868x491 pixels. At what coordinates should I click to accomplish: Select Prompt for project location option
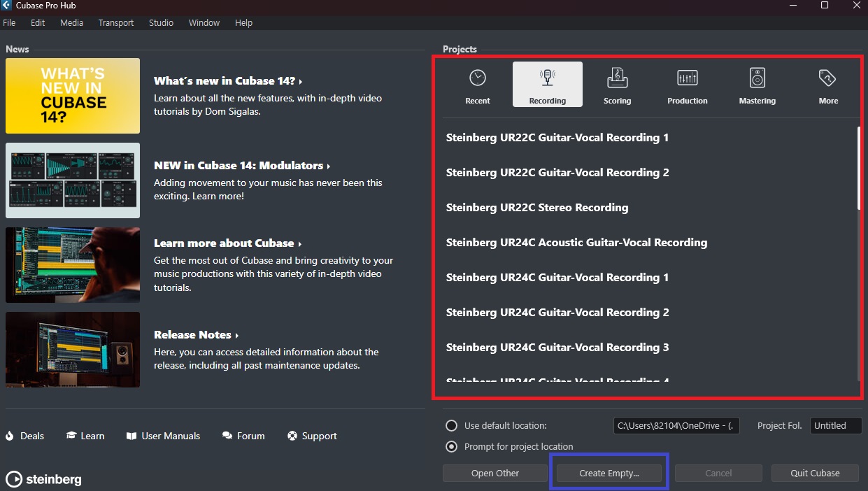(x=452, y=446)
